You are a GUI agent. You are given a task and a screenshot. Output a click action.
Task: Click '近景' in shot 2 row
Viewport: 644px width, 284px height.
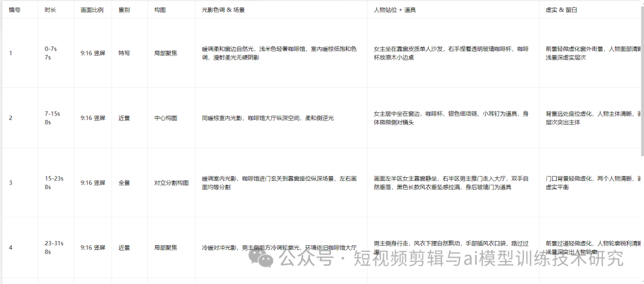tap(124, 118)
